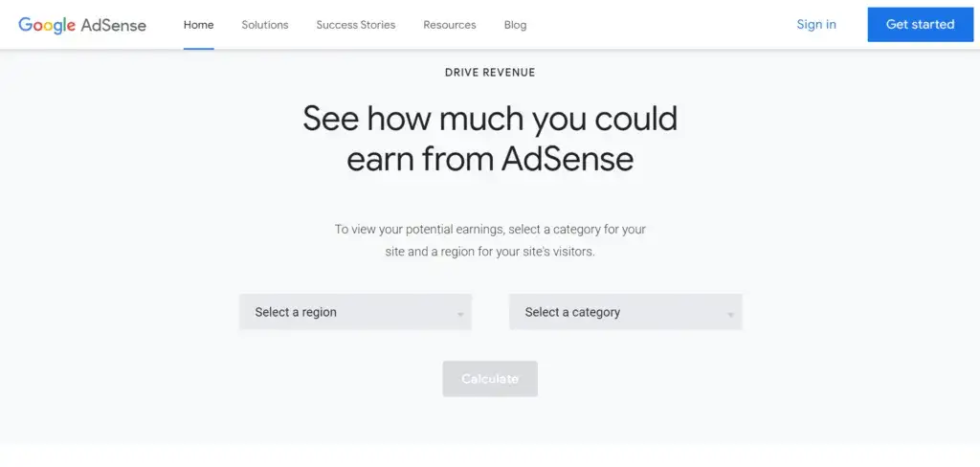Open the Select a region dropdown

pos(355,312)
